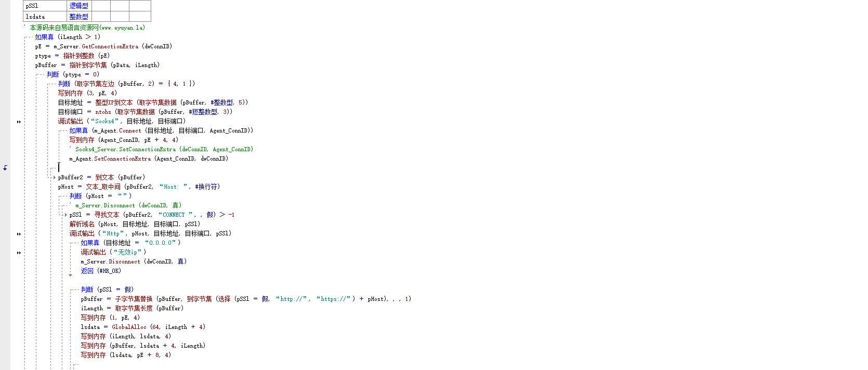Click the debug marker beside the "Socks4" output line
This screenshot has height=370, width=868.
pos(19,122)
